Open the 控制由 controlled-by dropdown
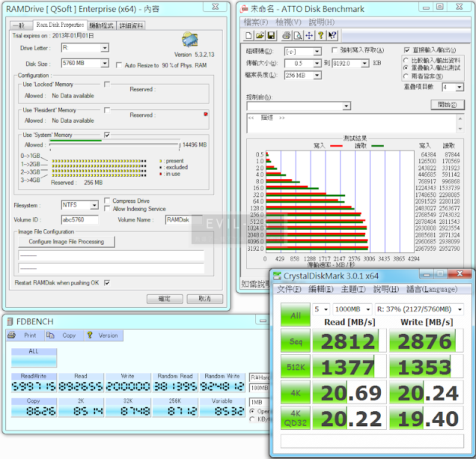The height and width of the screenshot is (459, 476). click(x=346, y=106)
